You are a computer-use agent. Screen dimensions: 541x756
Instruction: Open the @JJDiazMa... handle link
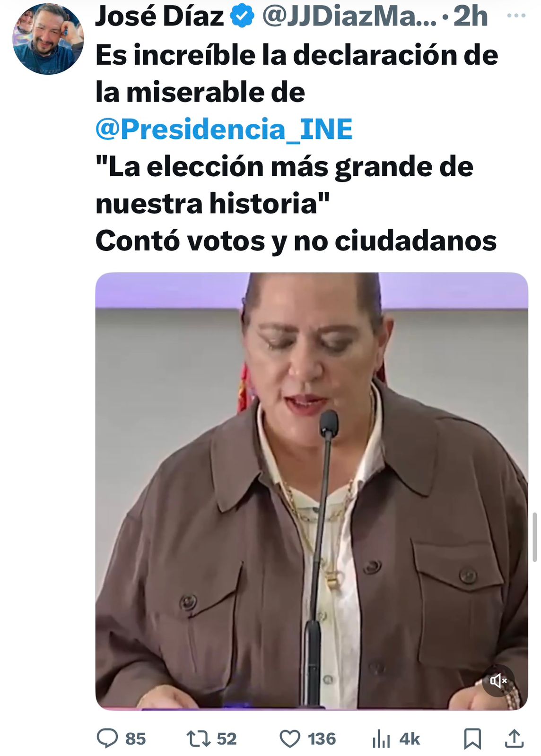349,16
